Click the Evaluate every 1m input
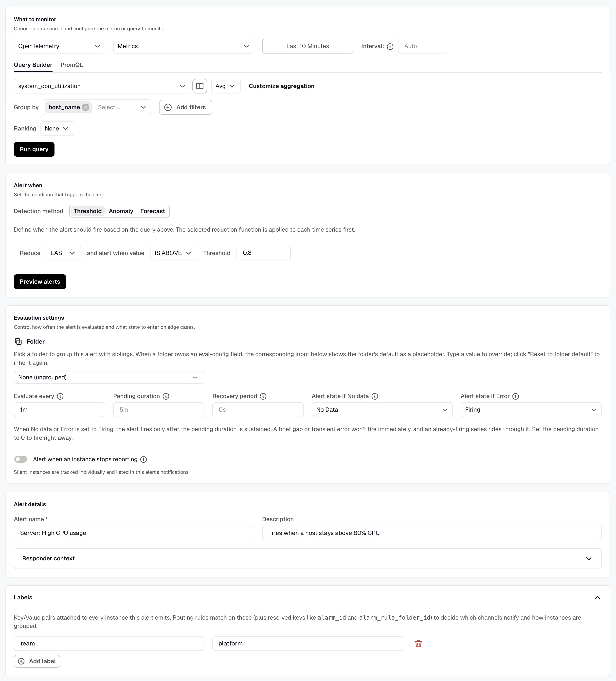The height and width of the screenshot is (681, 616). pos(59,410)
